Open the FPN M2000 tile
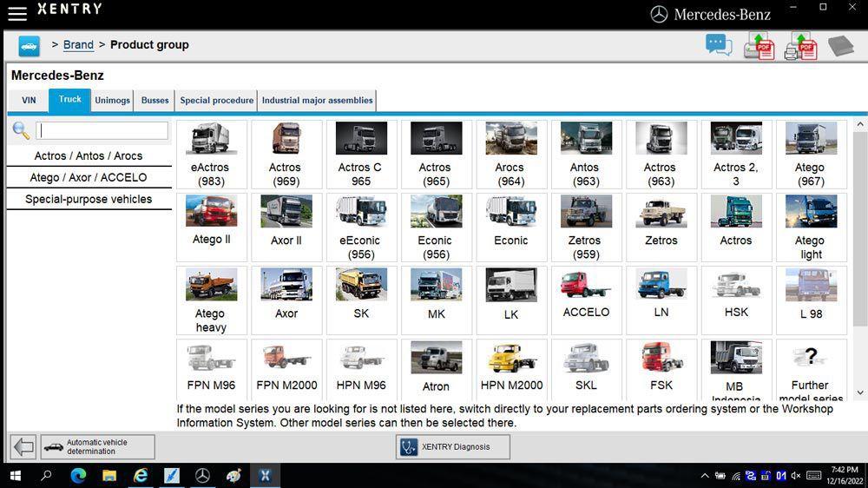This screenshot has width=868, height=488. click(286, 369)
